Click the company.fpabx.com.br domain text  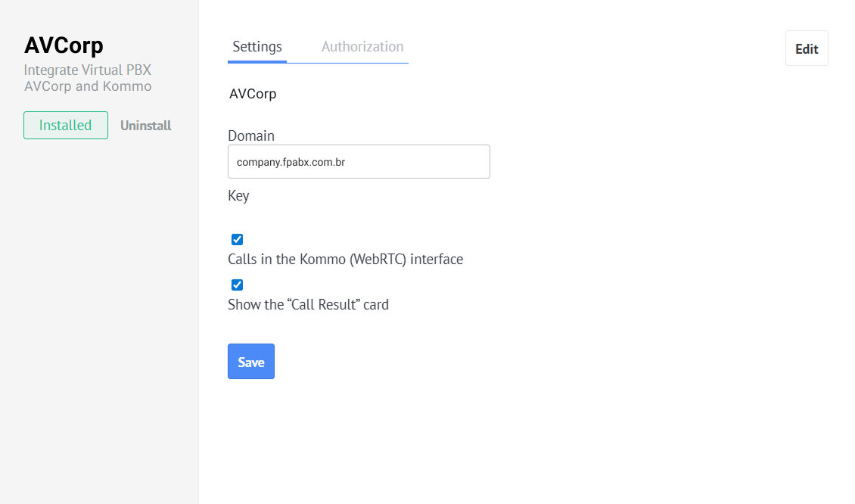click(291, 162)
